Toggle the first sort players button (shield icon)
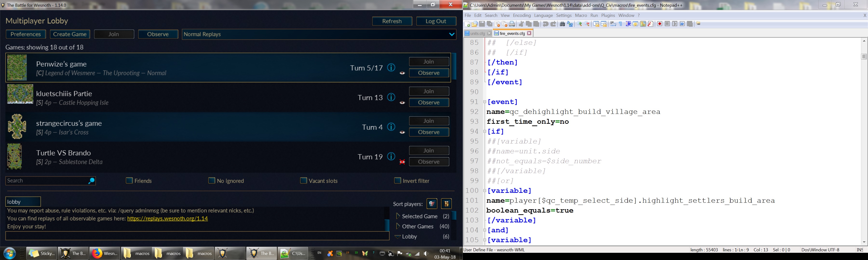 click(432, 204)
